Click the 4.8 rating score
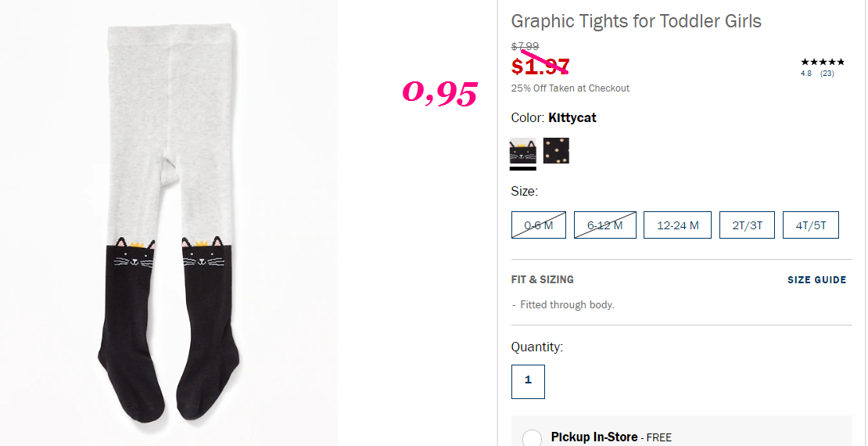 (806, 73)
